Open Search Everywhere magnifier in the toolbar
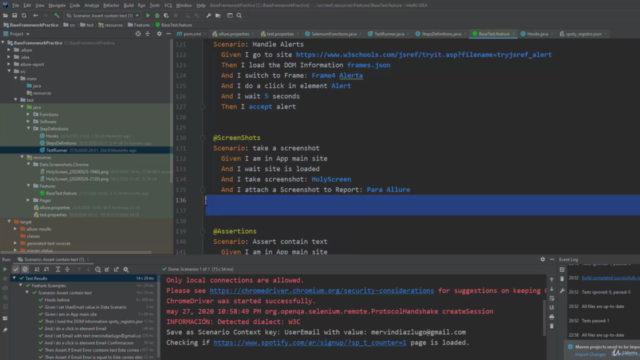 coord(239,16)
